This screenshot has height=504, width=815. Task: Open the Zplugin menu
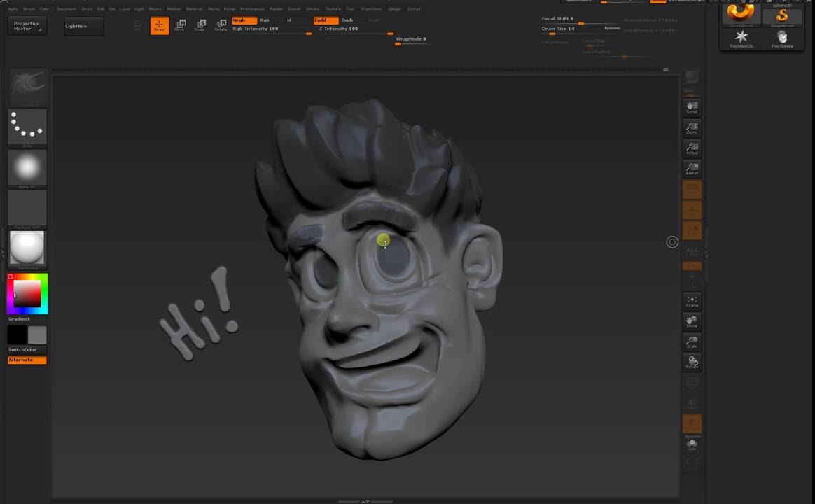tap(394, 9)
